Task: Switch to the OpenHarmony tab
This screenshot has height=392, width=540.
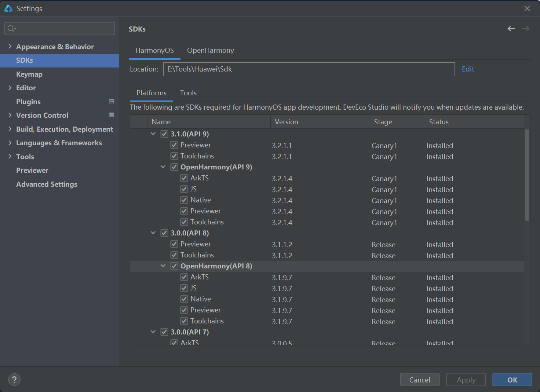Action: point(211,51)
